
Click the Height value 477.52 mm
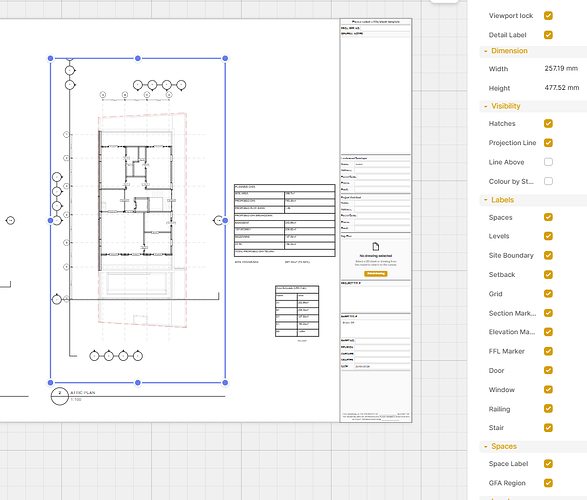(562, 88)
